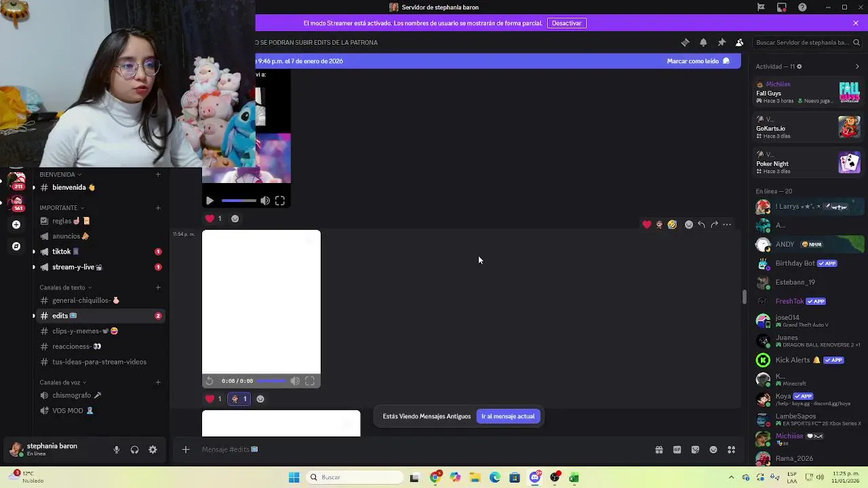The image size is (868, 488).
Task: Collapse Canales de texto category
Action: [x=65, y=287]
